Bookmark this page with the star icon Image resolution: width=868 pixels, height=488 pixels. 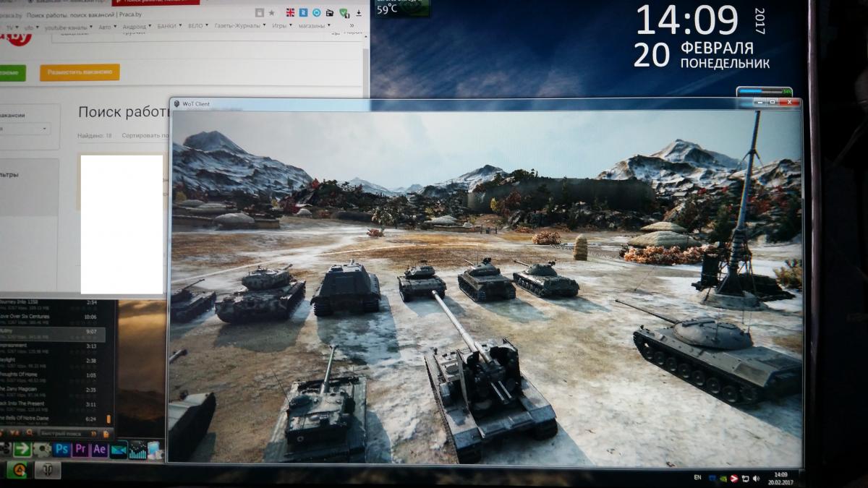pos(272,12)
